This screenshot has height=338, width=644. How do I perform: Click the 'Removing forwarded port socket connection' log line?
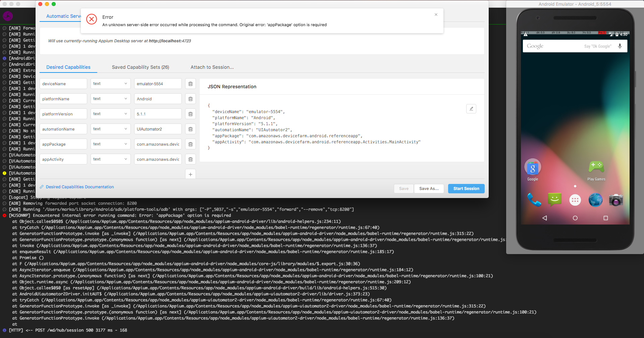[x=73, y=203]
